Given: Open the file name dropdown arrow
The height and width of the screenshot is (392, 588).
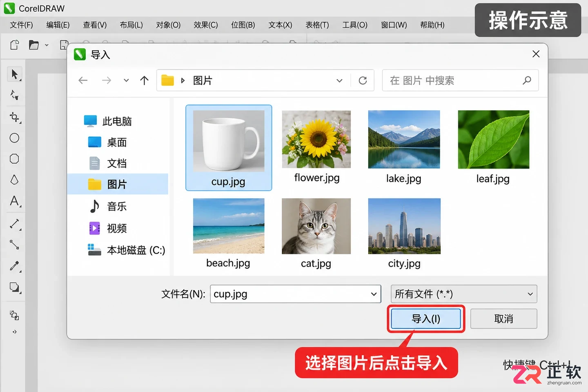Looking at the screenshot, I should [374, 294].
